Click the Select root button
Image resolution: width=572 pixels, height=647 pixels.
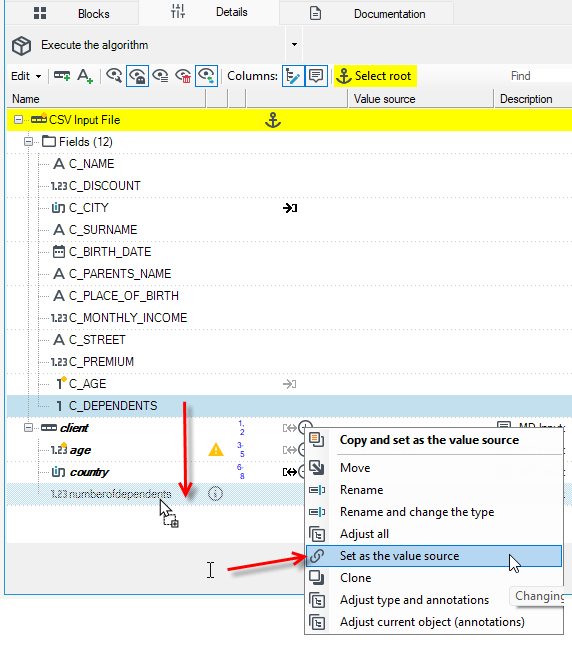point(375,76)
